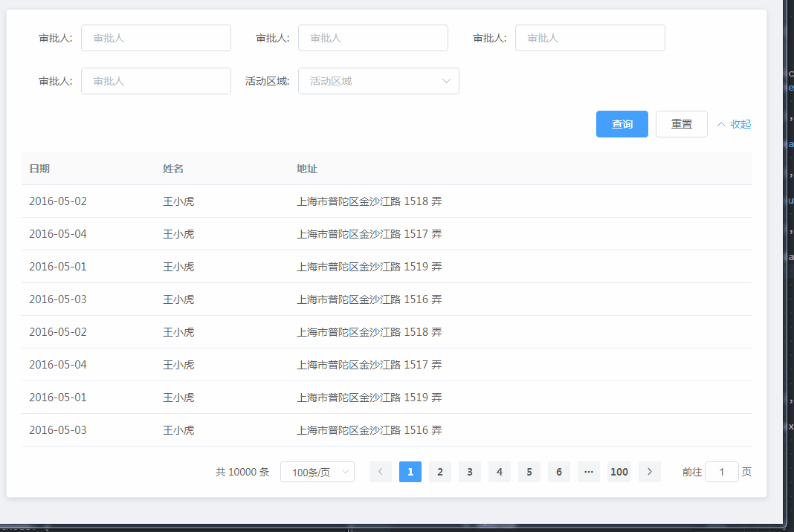The width and height of the screenshot is (794, 532).
Task: Click 2016-05-04 in the second table row
Action: tap(58, 234)
